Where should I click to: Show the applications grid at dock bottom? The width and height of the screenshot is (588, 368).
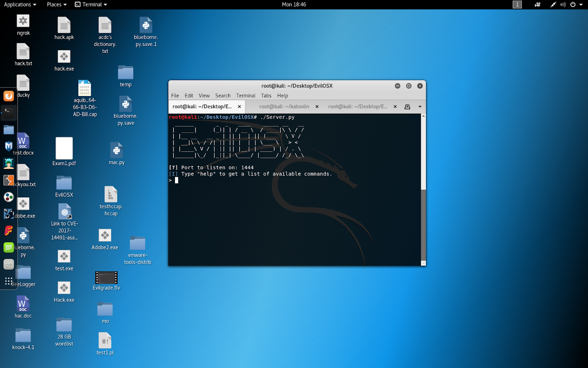[8, 281]
